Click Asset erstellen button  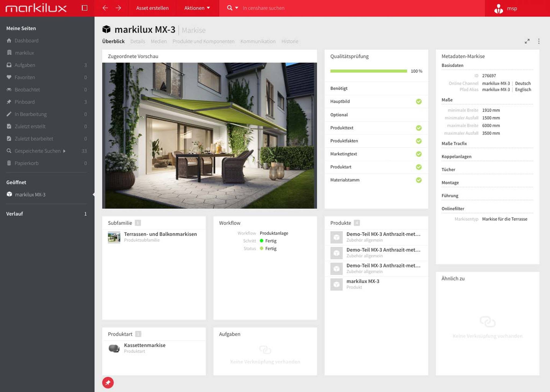tap(152, 8)
